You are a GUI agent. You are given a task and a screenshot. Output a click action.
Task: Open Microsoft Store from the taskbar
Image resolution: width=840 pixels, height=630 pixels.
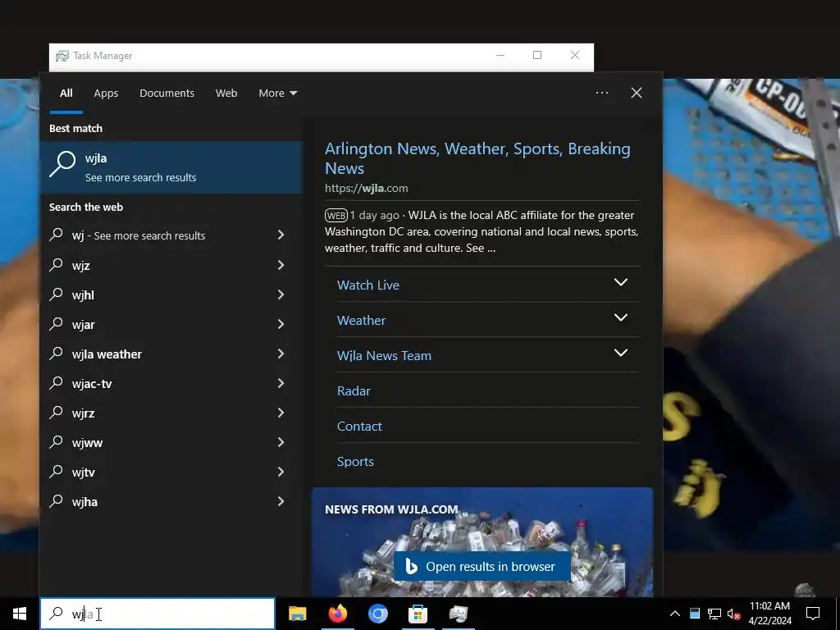418,614
